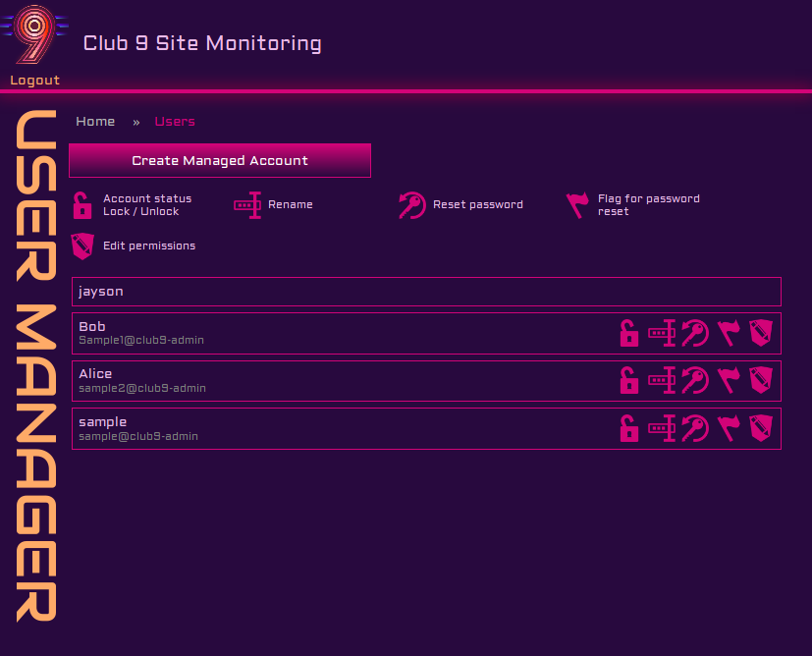The width and height of the screenshot is (812, 656).
Task: Rename Bob's account via rename icon
Action: (x=663, y=334)
